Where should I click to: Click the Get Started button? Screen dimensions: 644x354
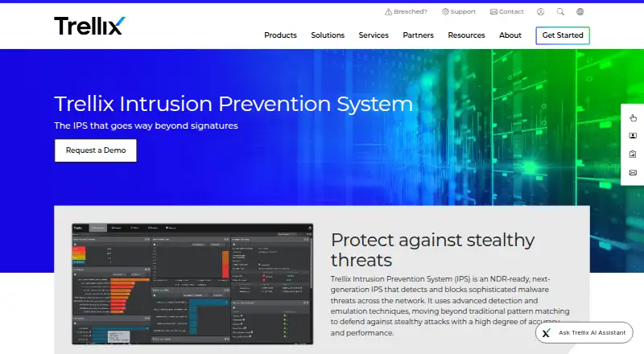pyautogui.click(x=563, y=35)
